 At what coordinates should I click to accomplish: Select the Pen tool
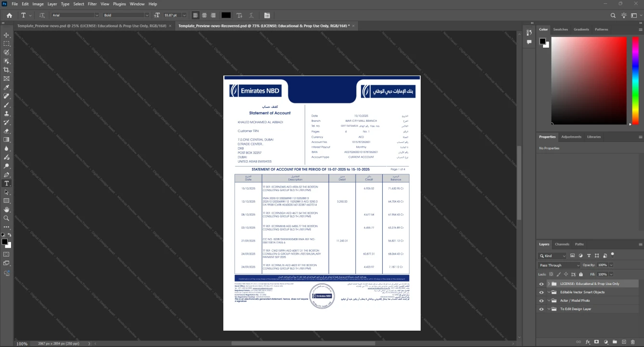point(7,175)
